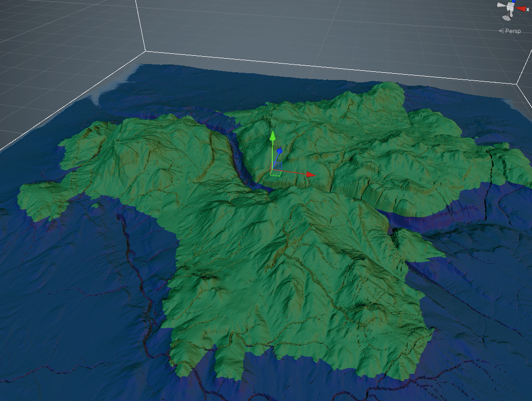Click the bottom gray cone of the orientation gizmo
Image resolution: width=532 pixels, height=401 pixels.
tap(507, 17)
